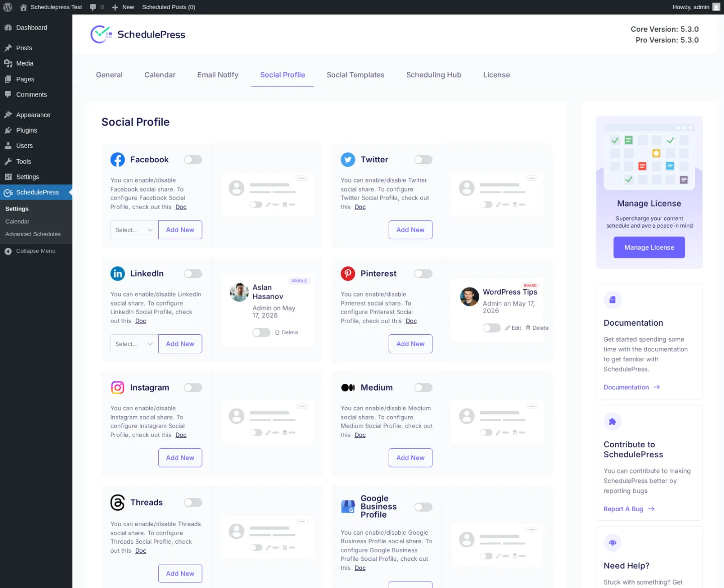Click Add New for Instagram
This screenshot has height=588, width=724.
(x=180, y=458)
